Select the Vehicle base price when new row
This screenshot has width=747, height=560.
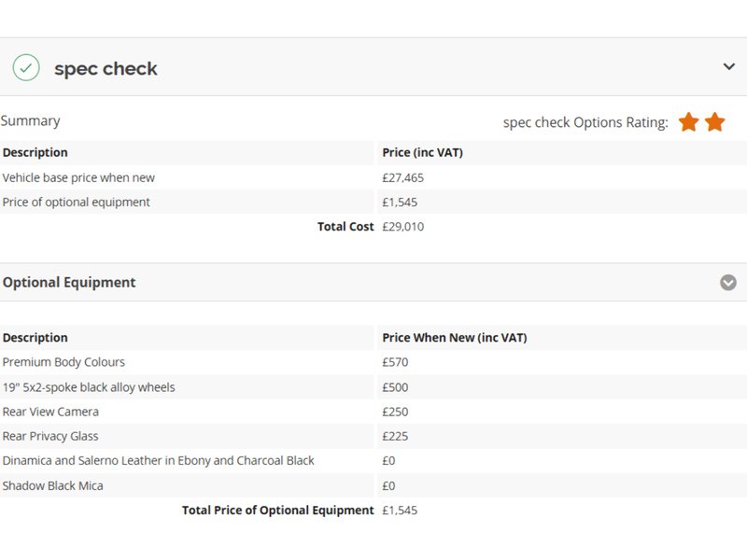[x=78, y=177]
